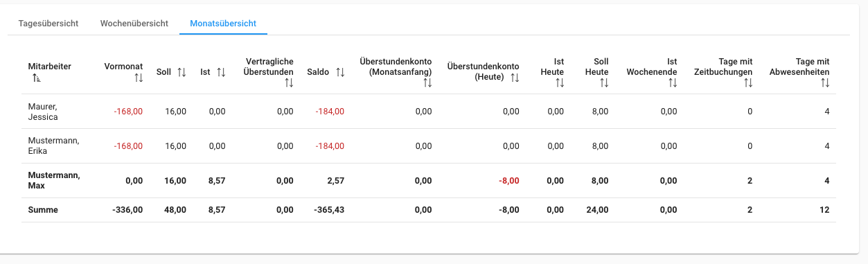Toggle sort arrows next to Ist
The height and width of the screenshot is (264, 868).
(221, 72)
